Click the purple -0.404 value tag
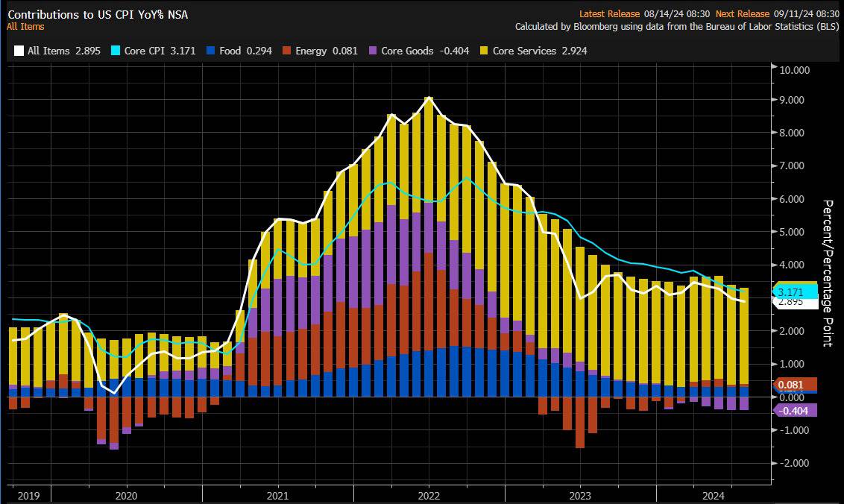Screen dimensions: 844x504 792,411
